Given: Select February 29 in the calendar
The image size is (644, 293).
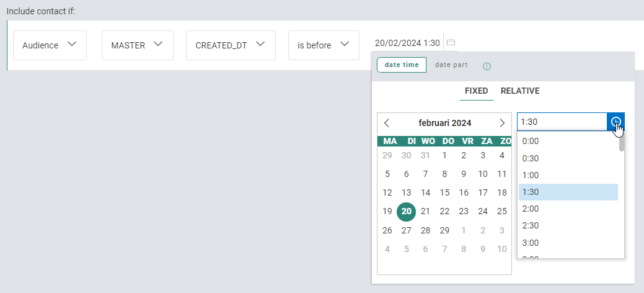Looking at the screenshot, I should coord(444,230).
